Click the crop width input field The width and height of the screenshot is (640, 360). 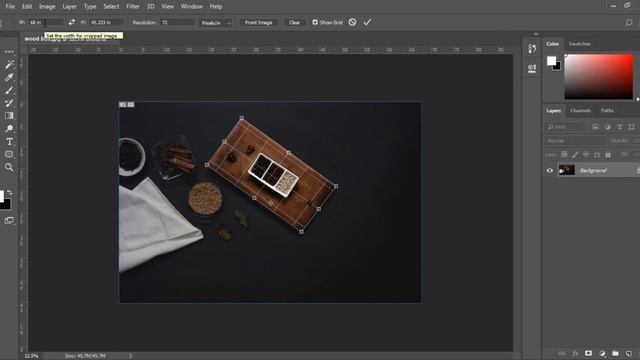click(x=46, y=22)
